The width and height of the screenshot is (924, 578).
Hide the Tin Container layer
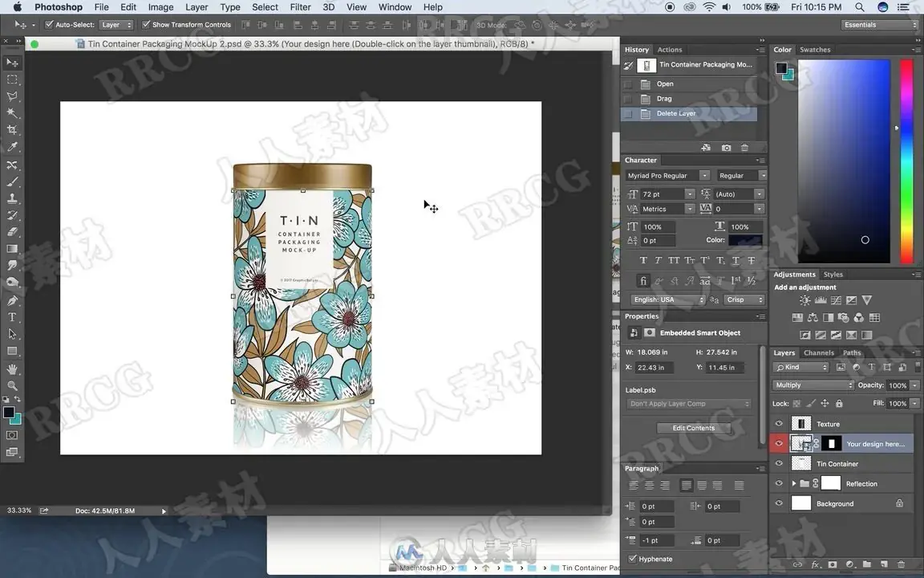(779, 463)
